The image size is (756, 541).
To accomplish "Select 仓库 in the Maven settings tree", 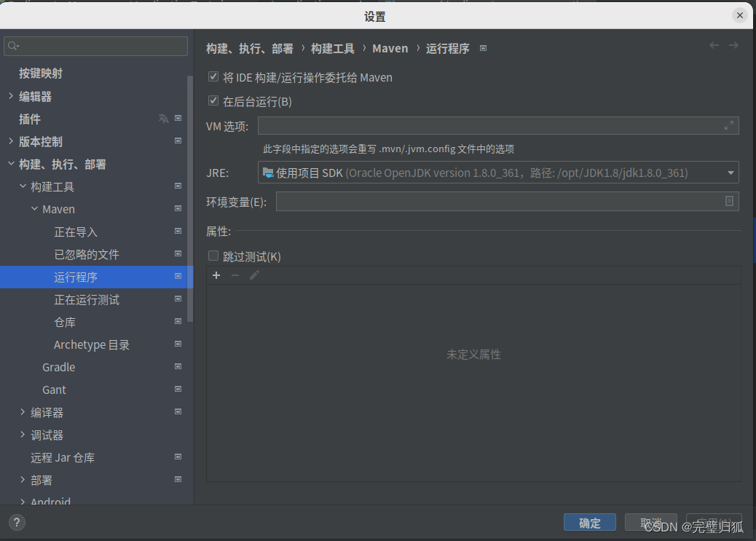I will pyautogui.click(x=64, y=322).
